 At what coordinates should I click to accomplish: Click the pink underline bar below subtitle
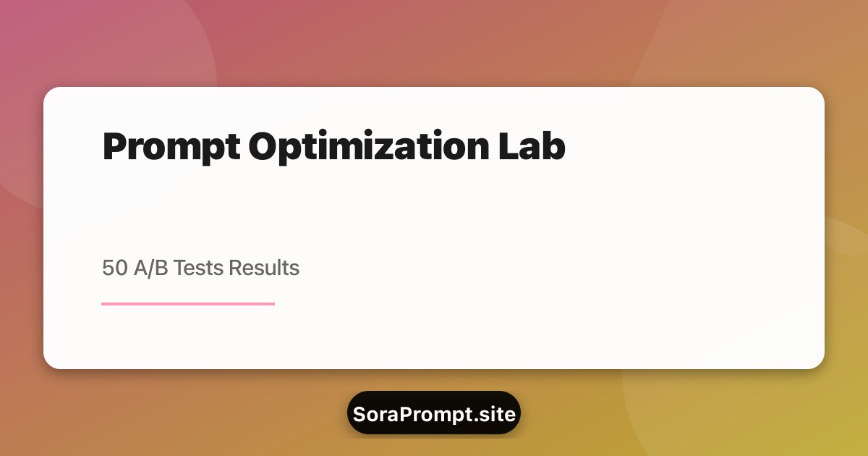pos(188,304)
